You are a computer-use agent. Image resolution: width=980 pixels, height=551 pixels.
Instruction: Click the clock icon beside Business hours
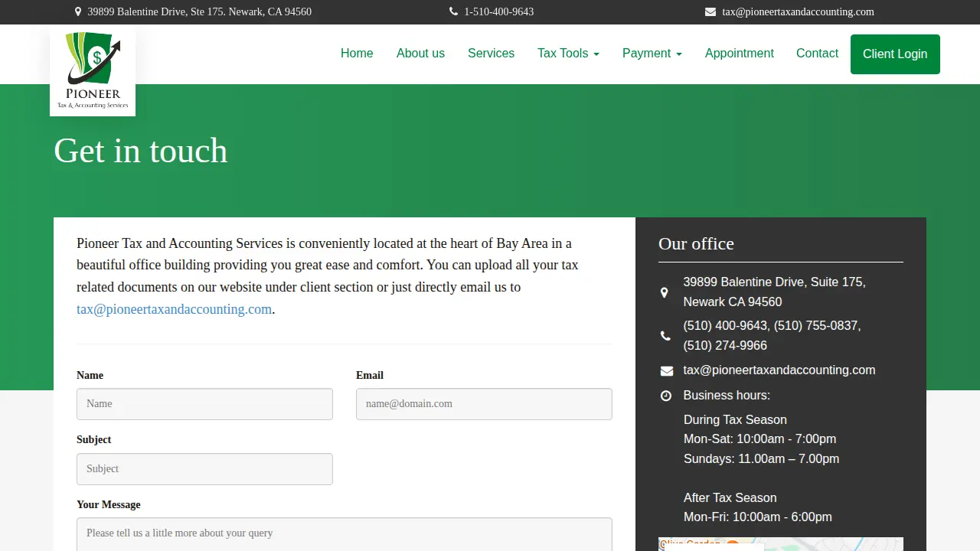pyautogui.click(x=666, y=396)
